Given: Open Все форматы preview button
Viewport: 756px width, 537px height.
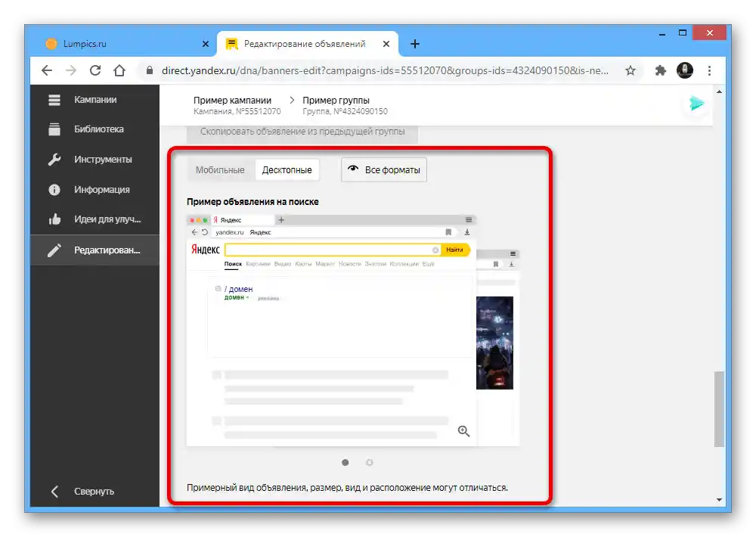Looking at the screenshot, I should point(384,170).
